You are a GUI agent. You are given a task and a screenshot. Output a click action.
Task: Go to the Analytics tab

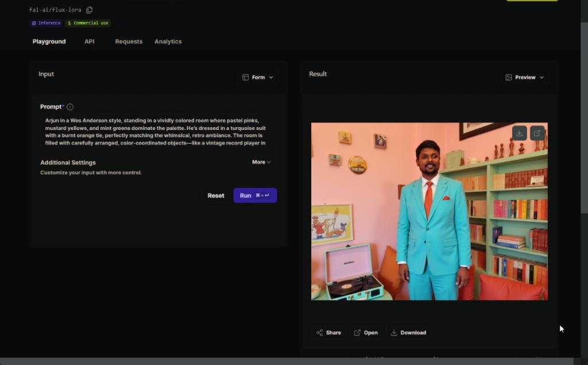click(x=168, y=41)
